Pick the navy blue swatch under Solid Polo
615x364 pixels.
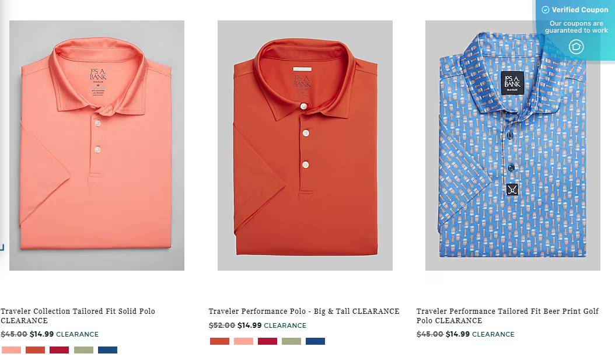(107, 350)
